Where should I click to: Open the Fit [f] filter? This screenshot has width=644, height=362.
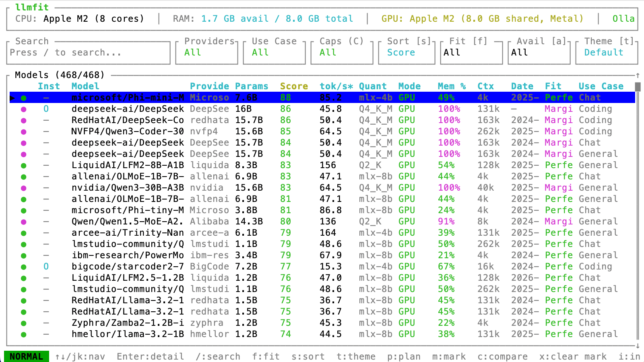point(472,52)
